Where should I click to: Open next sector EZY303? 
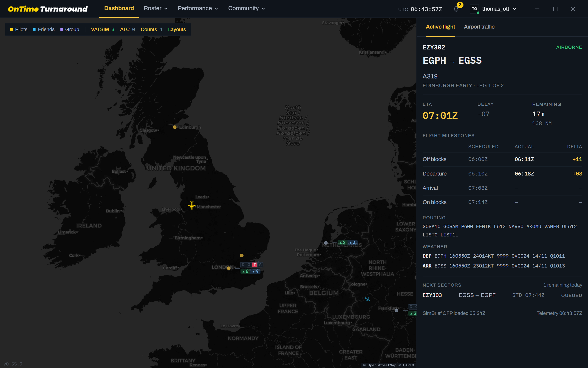[502, 295]
